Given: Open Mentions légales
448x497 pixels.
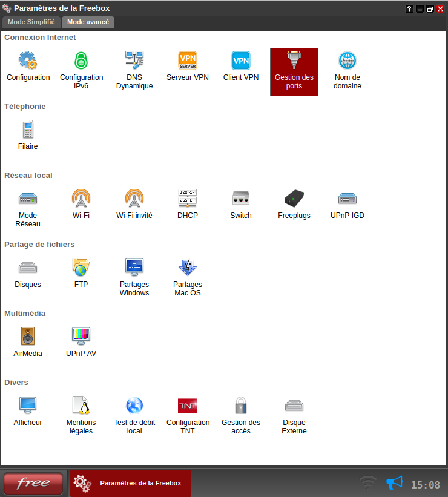Looking at the screenshot, I should point(81,415).
